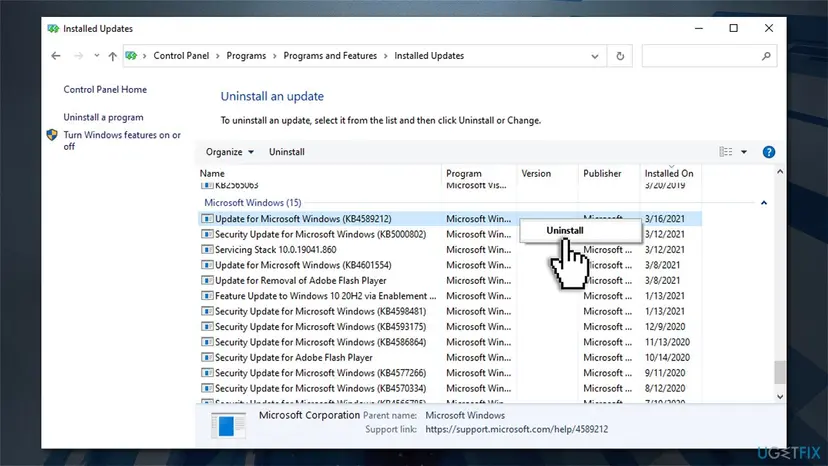Screen dimensions: 828x466
Task: Click the update icon beside KB4589212
Action: 207,219
